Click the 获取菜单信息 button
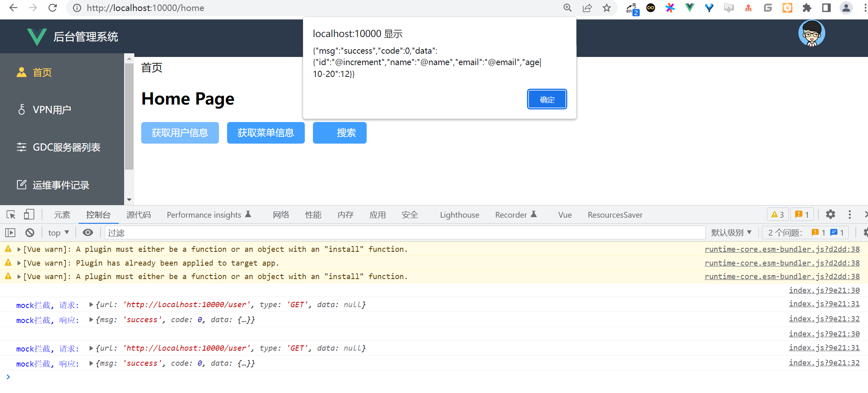This screenshot has width=868, height=393. click(266, 133)
